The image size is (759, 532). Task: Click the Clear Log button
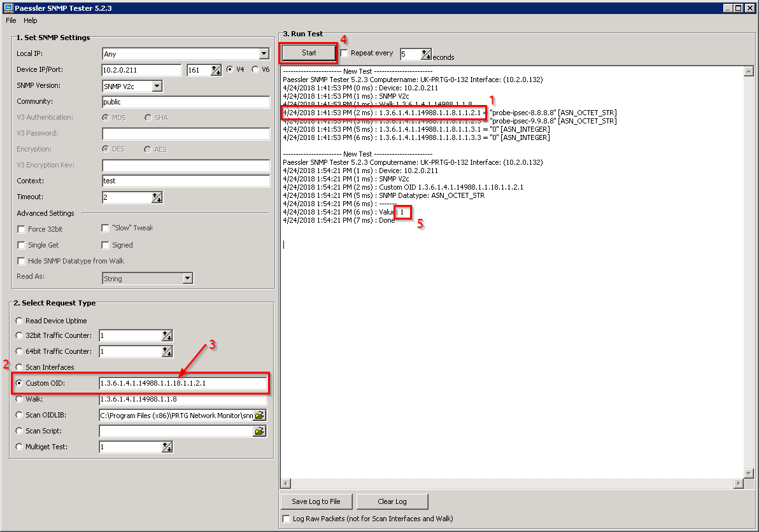click(x=392, y=501)
